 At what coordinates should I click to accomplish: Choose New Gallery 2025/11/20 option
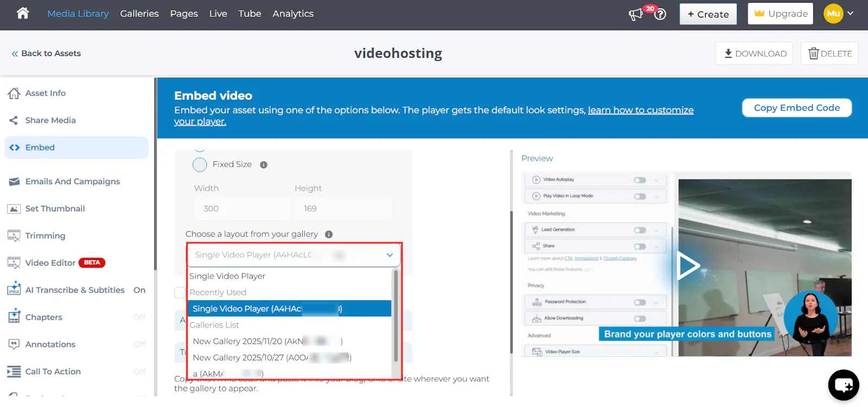[x=290, y=341]
